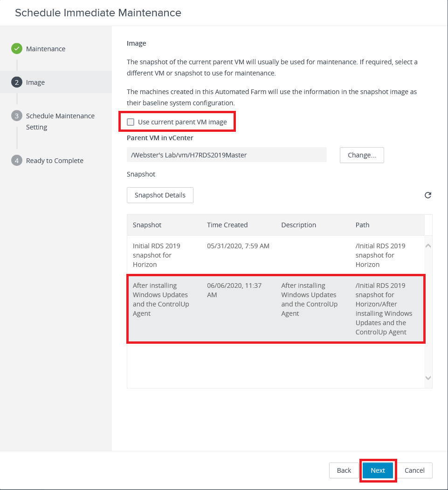Image resolution: width=448 pixels, height=490 pixels.
Task: Jump to Ready to Complete step
Action: pos(55,161)
